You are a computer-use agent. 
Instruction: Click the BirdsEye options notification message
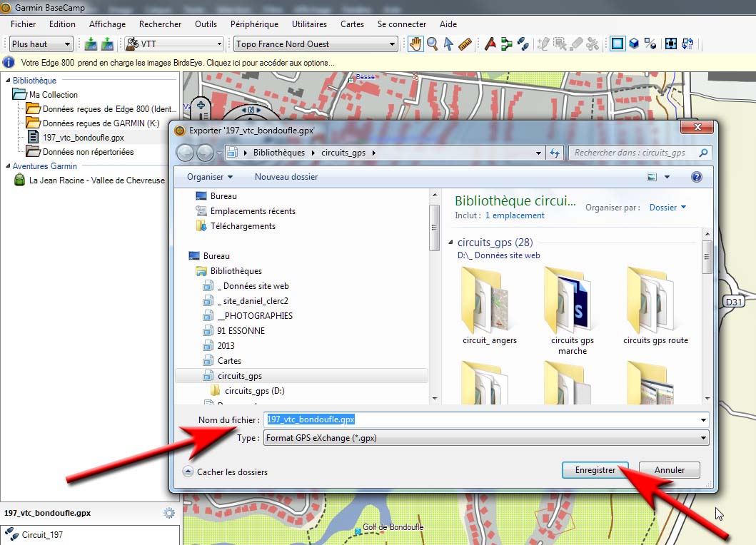178,63
